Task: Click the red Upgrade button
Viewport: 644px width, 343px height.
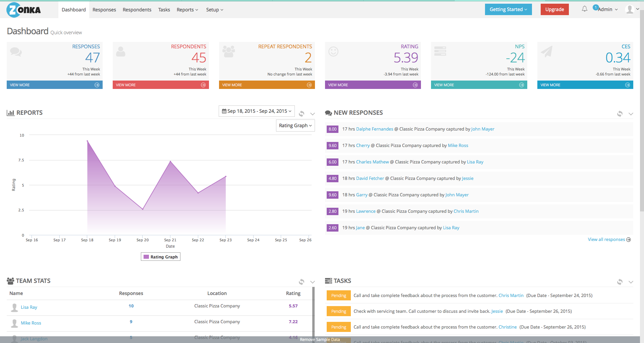Action: click(x=554, y=9)
